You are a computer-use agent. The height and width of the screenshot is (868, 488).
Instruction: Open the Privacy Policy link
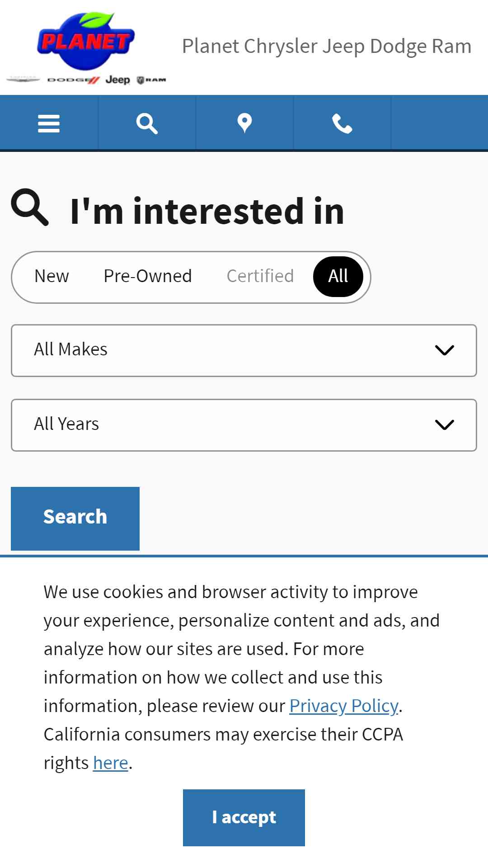[344, 706]
